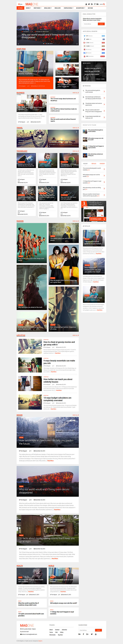This screenshot has width=123, height=644.
Task: Open the search magnifier in the header
Action: 104,4
